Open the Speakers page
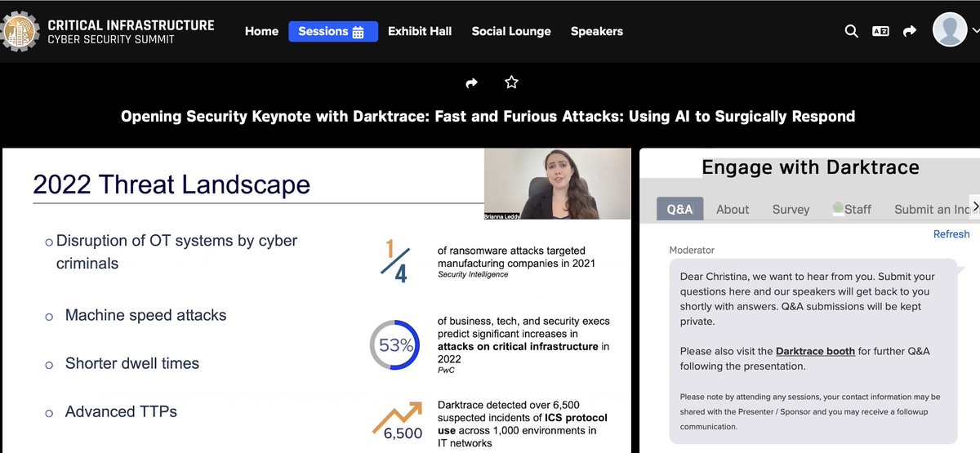Image resolution: width=980 pixels, height=453 pixels. pyautogui.click(x=597, y=31)
